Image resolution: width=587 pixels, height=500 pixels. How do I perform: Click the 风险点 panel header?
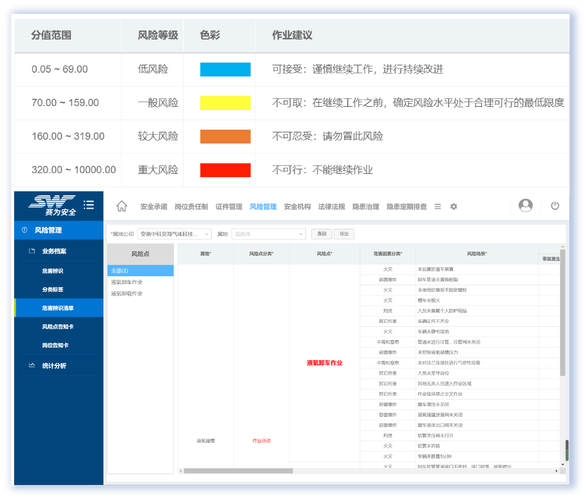tap(140, 254)
